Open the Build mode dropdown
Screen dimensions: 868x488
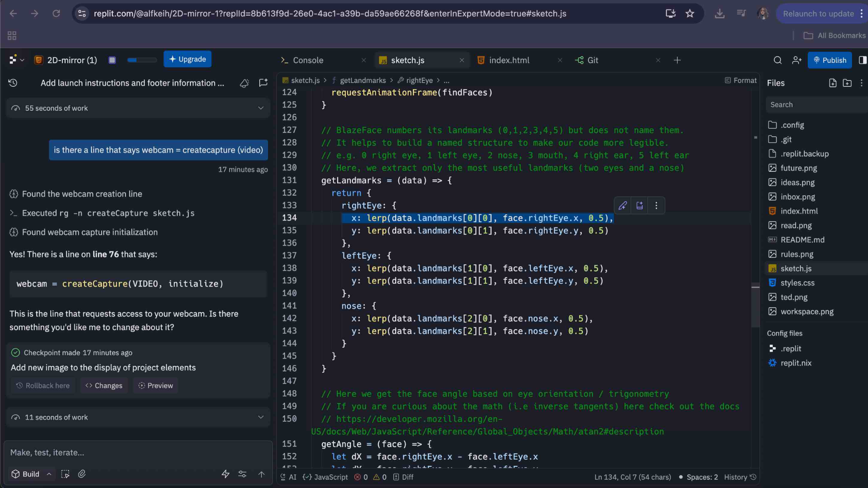point(32,474)
